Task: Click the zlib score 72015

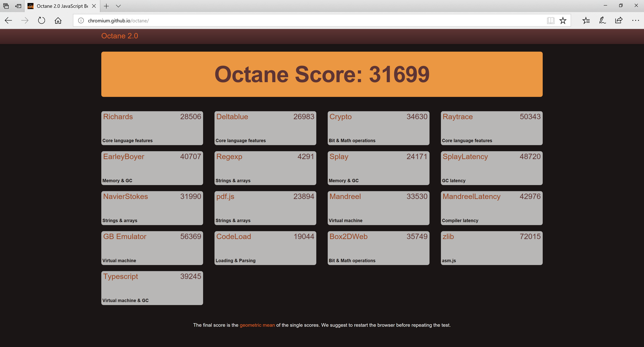Action: point(530,237)
